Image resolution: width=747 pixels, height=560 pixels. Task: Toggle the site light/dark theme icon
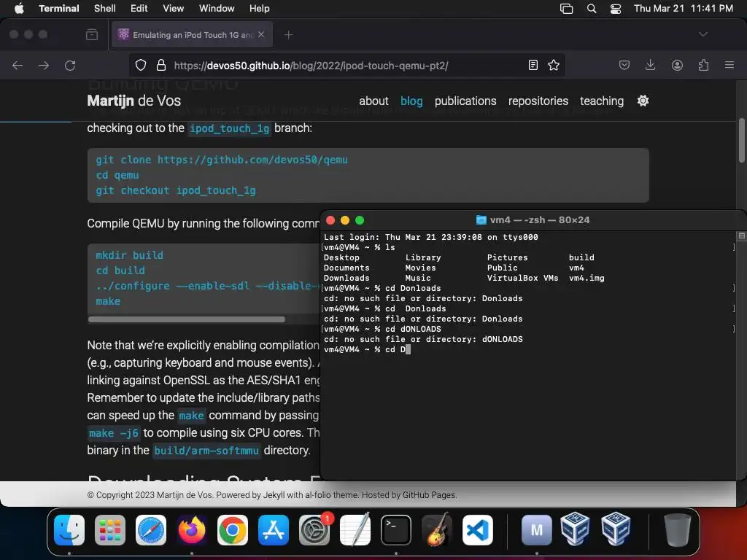[x=643, y=101]
